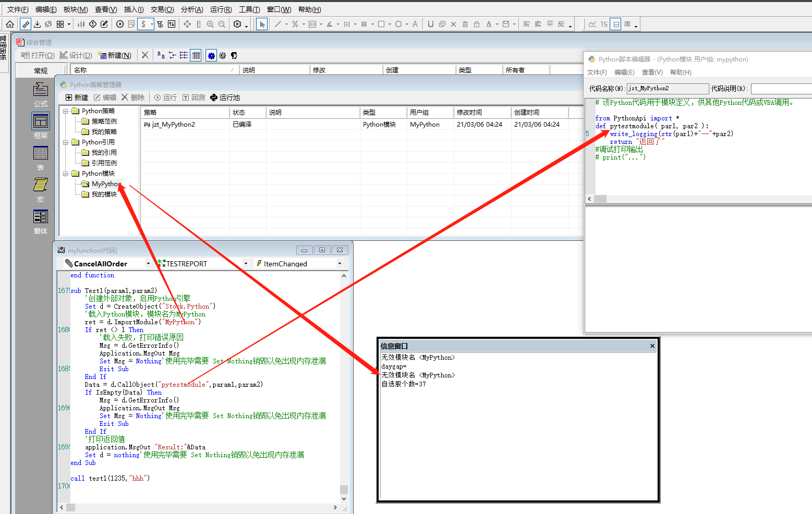Click the circular play button icon

pyautogui.click(x=120, y=24)
